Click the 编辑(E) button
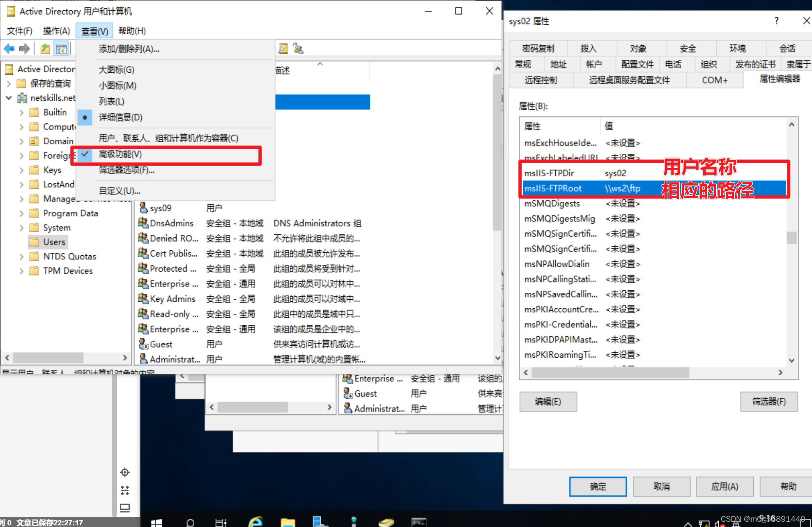 pyautogui.click(x=548, y=402)
